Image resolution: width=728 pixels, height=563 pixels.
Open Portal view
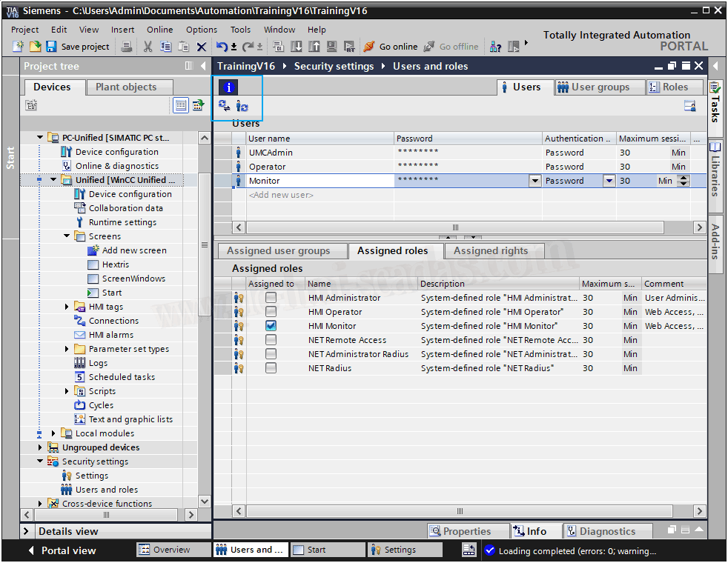point(62,550)
